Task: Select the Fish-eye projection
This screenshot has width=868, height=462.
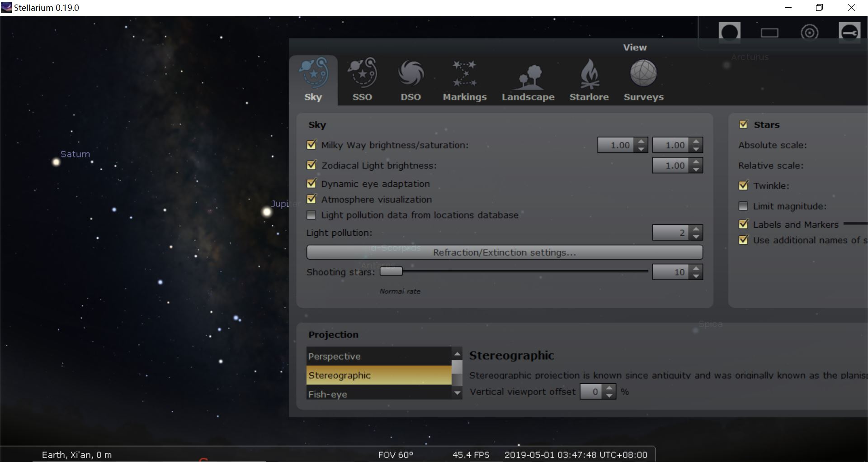Action: pyautogui.click(x=328, y=394)
